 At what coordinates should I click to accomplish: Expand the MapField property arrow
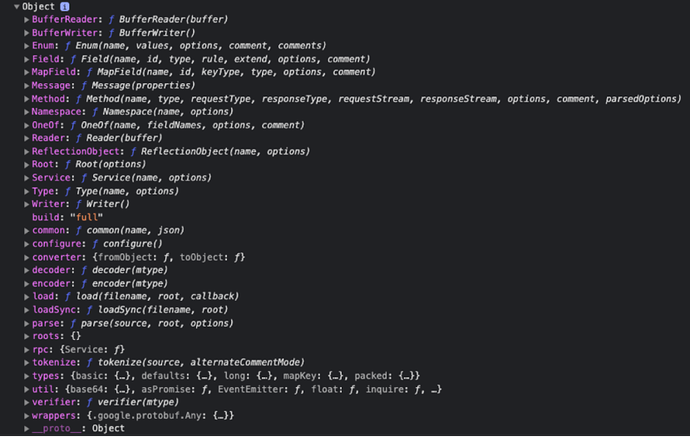tap(26, 72)
